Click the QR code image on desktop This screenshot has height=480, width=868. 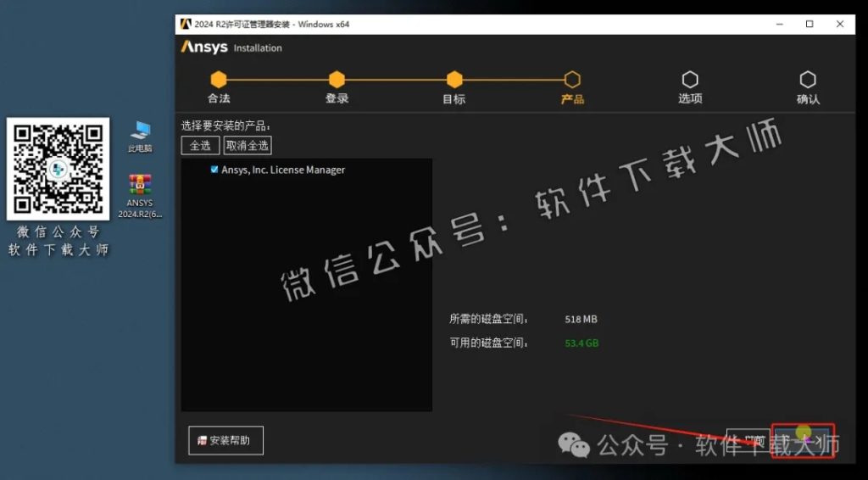pos(58,169)
